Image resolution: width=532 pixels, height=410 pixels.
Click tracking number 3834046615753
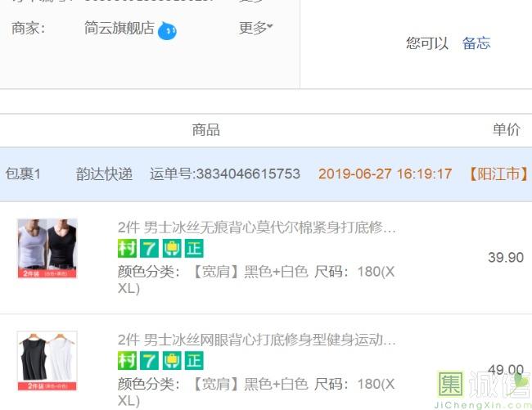248,174
